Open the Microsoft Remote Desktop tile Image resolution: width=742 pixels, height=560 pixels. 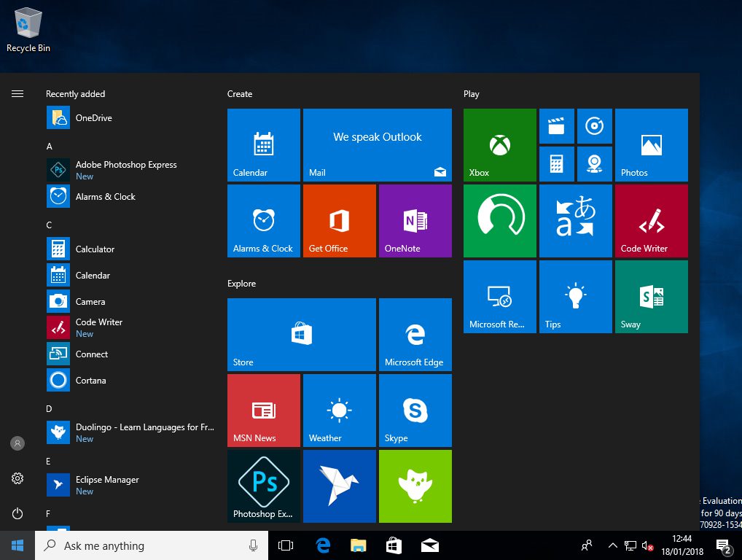click(500, 296)
